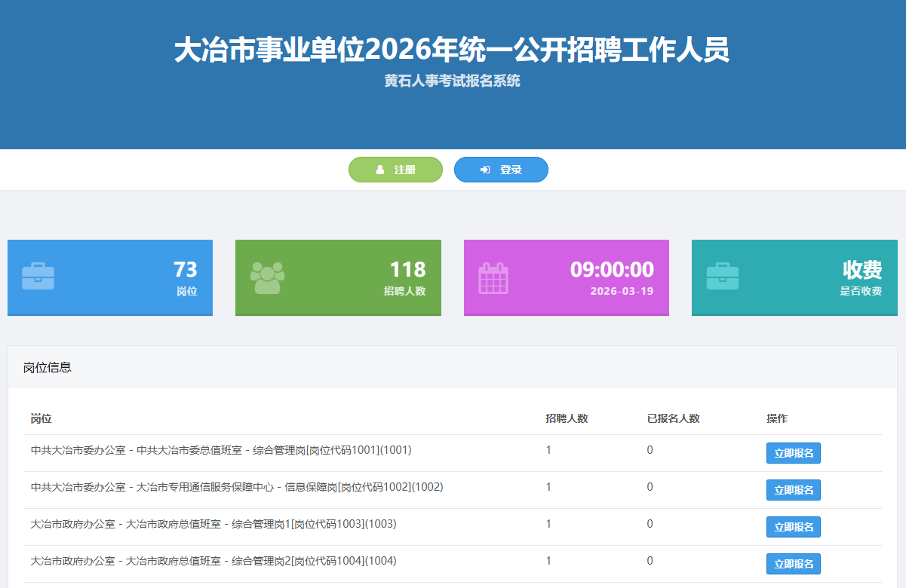Click 立即报名 for position code 1001
The height and width of the screenshot is (588, 906).
793,453
